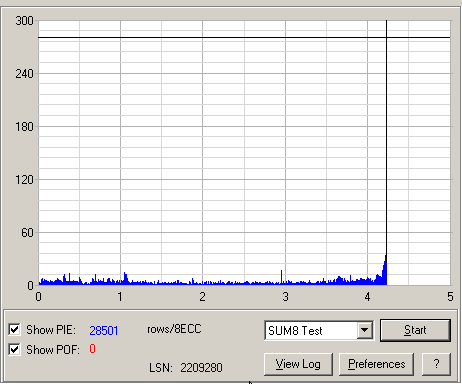Uncheck the Show PIE checkbox

point(14,329)
